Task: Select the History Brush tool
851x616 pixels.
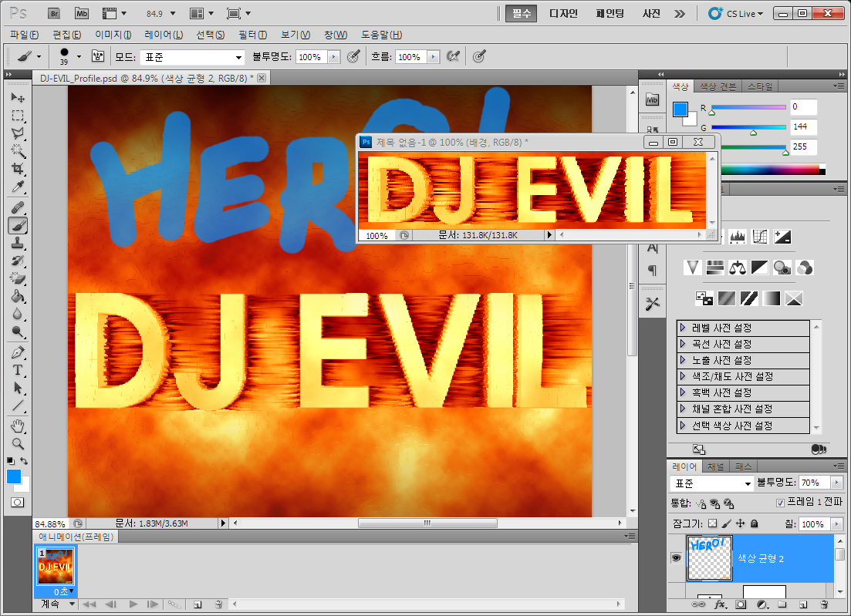Action: pos(18,261)
